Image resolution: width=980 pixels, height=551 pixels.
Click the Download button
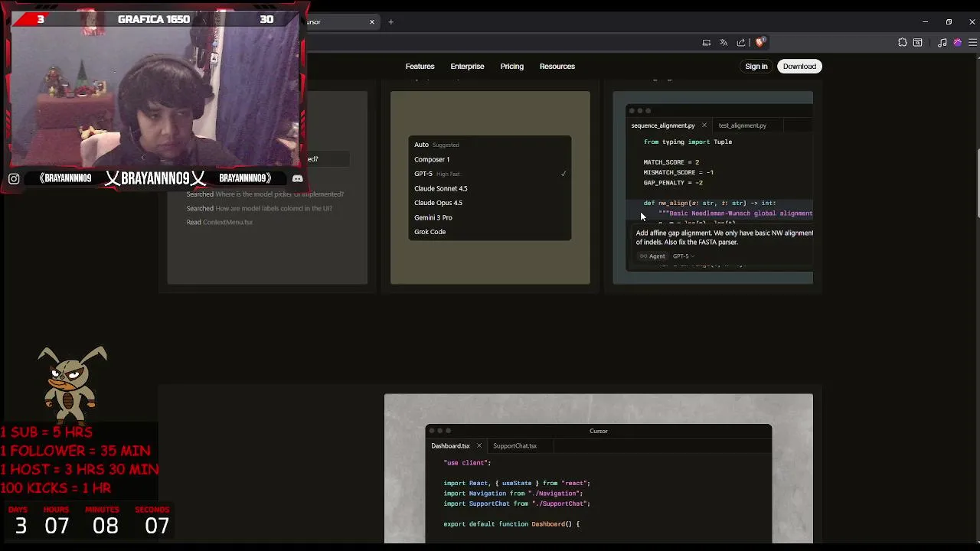[x=799, y=67]
